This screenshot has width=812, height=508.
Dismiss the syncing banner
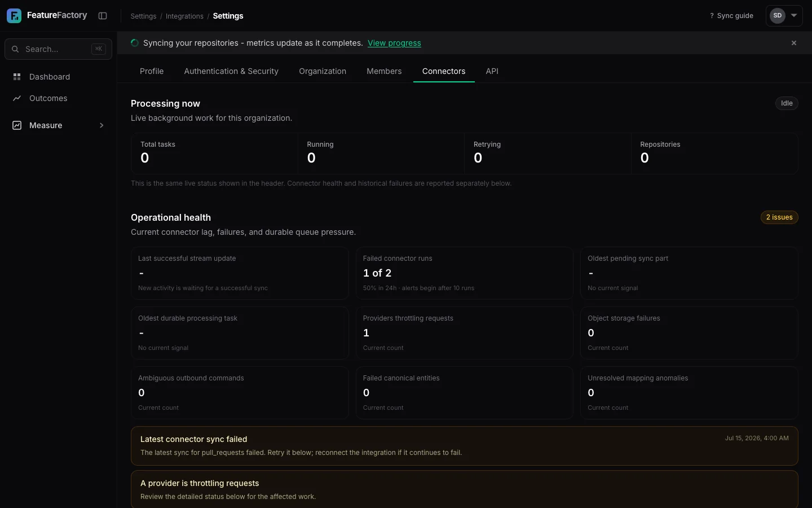pos(794,43)
